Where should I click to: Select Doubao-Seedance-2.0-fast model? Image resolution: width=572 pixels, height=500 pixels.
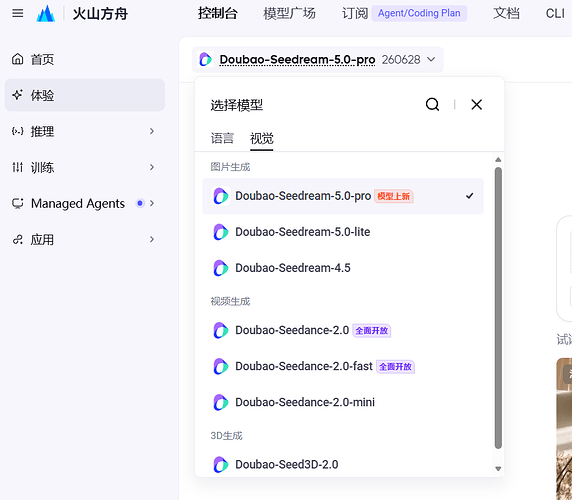coord(343,366)
